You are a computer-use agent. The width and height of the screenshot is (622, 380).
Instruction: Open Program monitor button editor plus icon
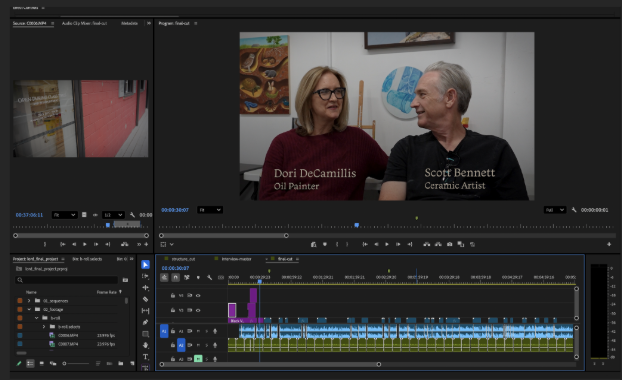tap(609, 244)
